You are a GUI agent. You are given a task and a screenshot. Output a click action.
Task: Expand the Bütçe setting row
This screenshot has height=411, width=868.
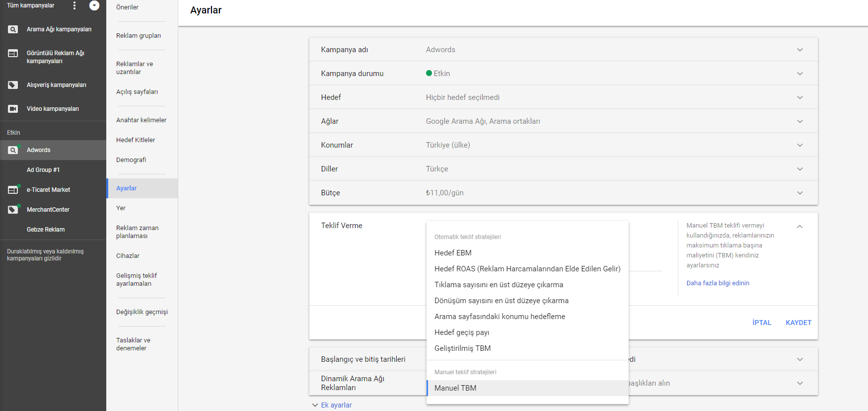pos(563,193)
